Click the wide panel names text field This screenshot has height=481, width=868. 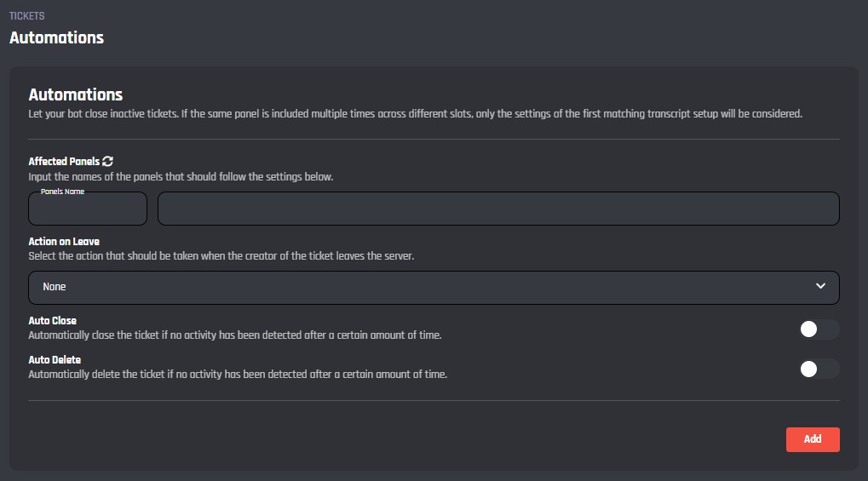[498, 209]
